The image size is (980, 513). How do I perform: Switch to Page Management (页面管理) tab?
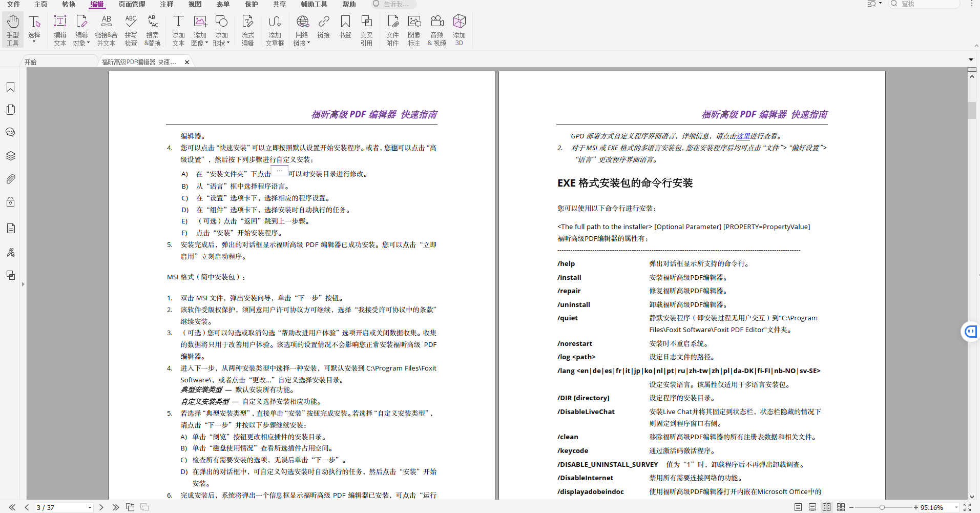[x=132, y=4]
